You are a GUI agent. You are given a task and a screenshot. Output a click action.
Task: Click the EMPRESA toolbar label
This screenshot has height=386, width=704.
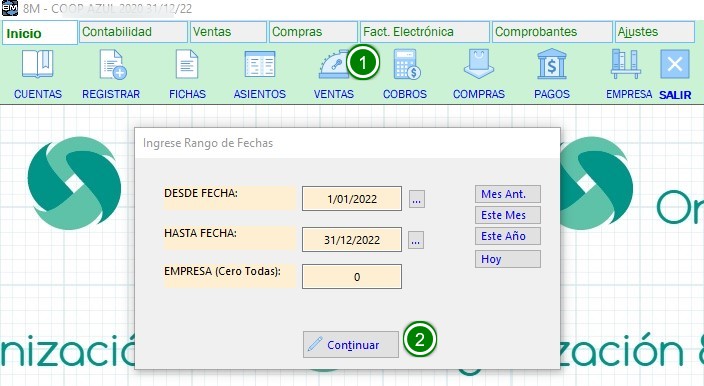pos(629,94)
